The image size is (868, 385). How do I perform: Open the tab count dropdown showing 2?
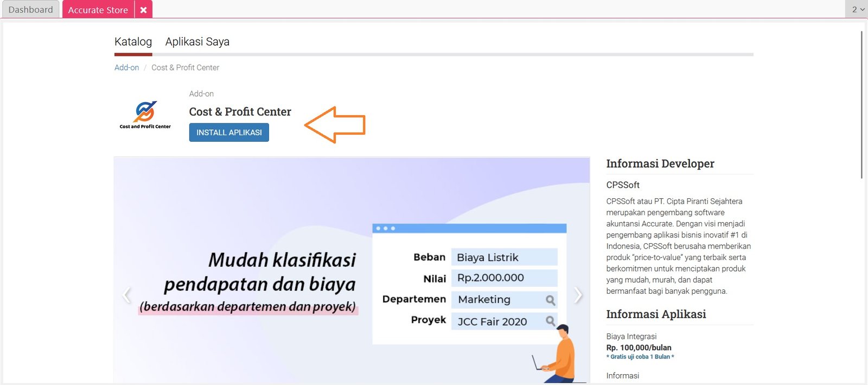[857, 9]
